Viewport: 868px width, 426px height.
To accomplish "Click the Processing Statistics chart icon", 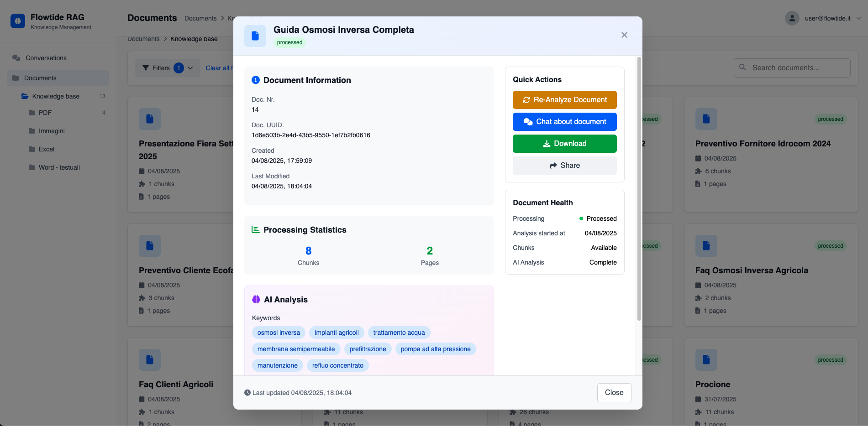I will (256, 229).
